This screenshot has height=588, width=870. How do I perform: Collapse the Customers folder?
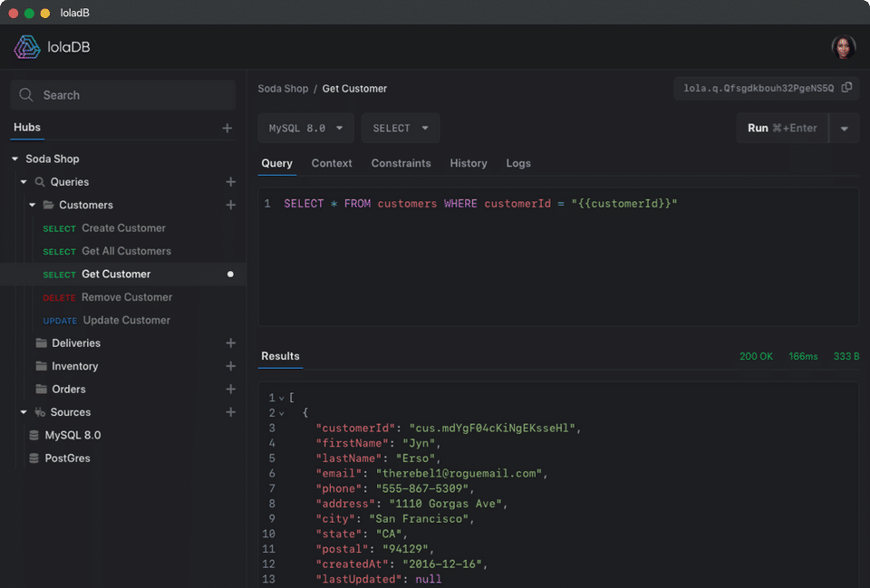(x=33, y=205)
